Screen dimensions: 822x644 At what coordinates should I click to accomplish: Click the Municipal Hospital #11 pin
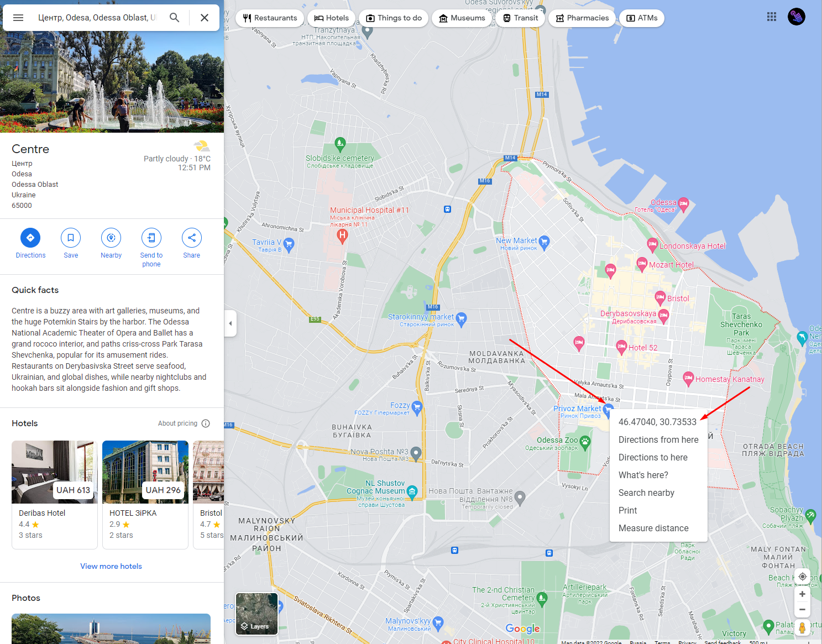click(342, 236)
